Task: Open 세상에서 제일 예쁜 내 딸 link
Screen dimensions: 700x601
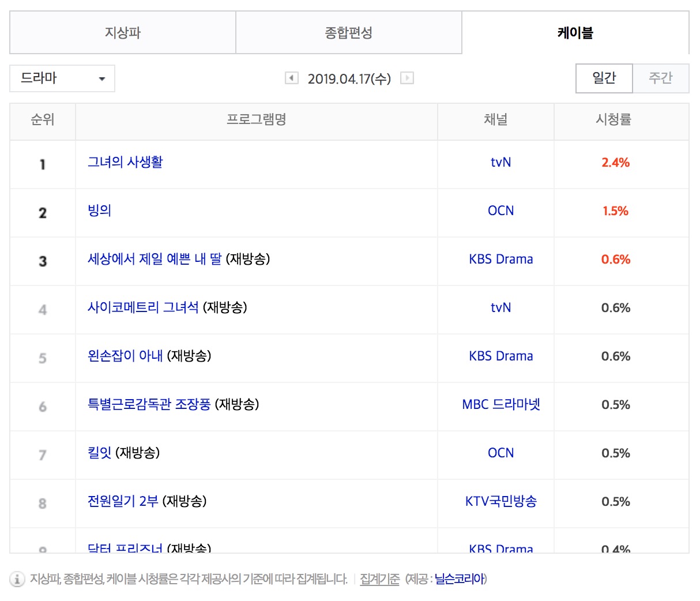Action: point(155,259)
